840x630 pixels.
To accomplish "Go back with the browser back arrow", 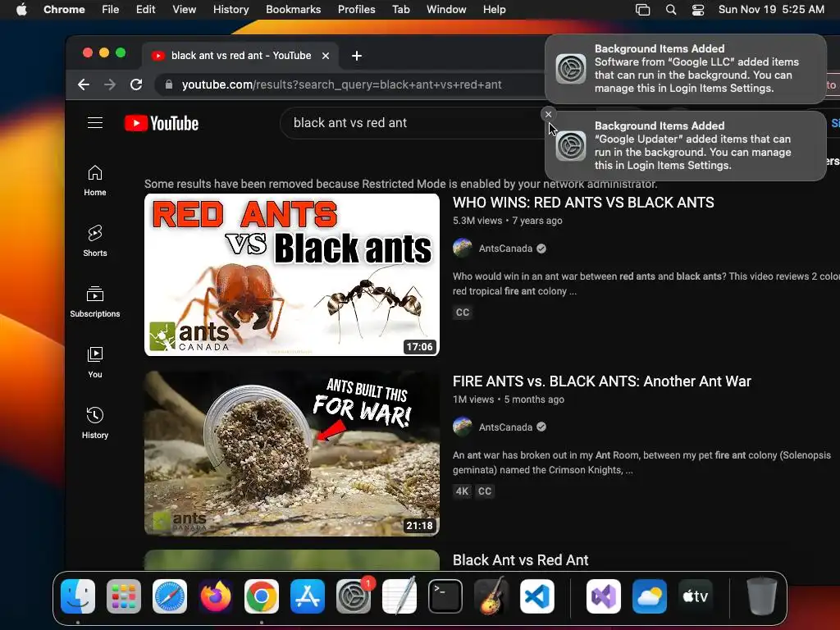I will coord(84,84).
